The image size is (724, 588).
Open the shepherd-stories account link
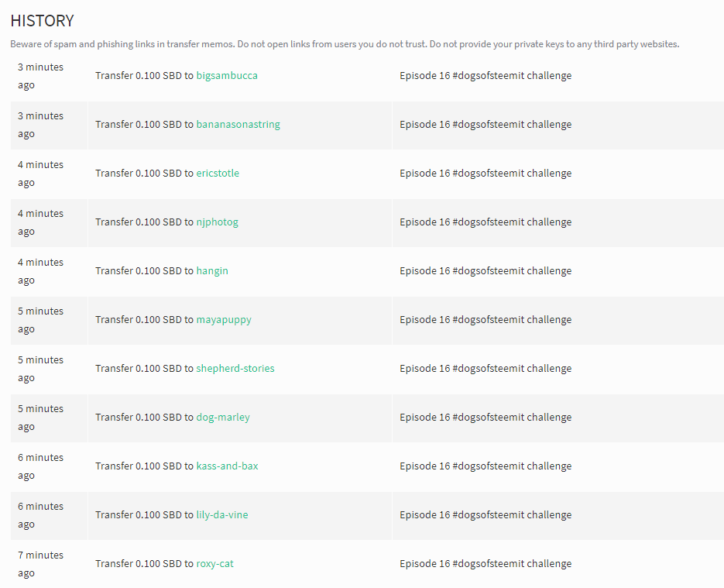pos(235,369)
